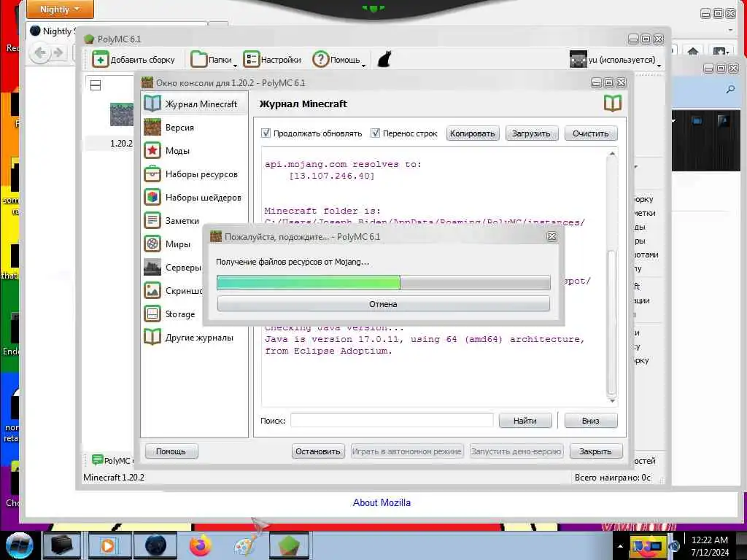This screenshot has width=747, height=560.
Task: Show hidden tray icons arrow
Action: tap(620, 546)
